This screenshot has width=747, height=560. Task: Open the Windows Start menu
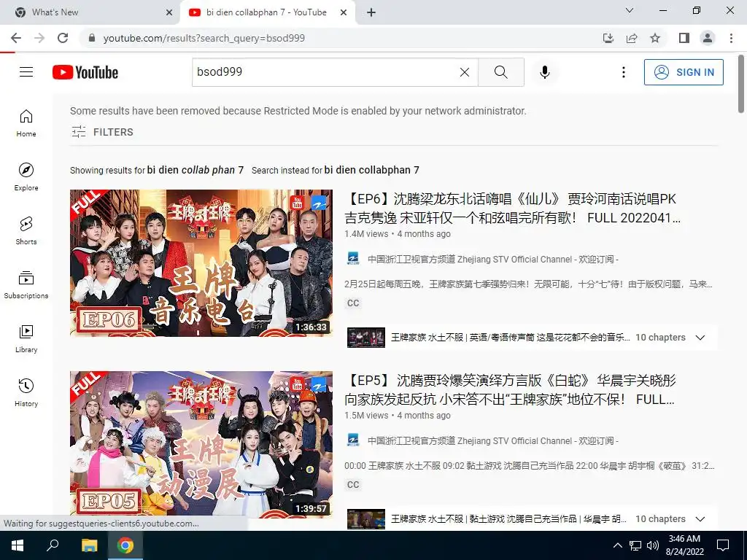(x=18, y=545)
